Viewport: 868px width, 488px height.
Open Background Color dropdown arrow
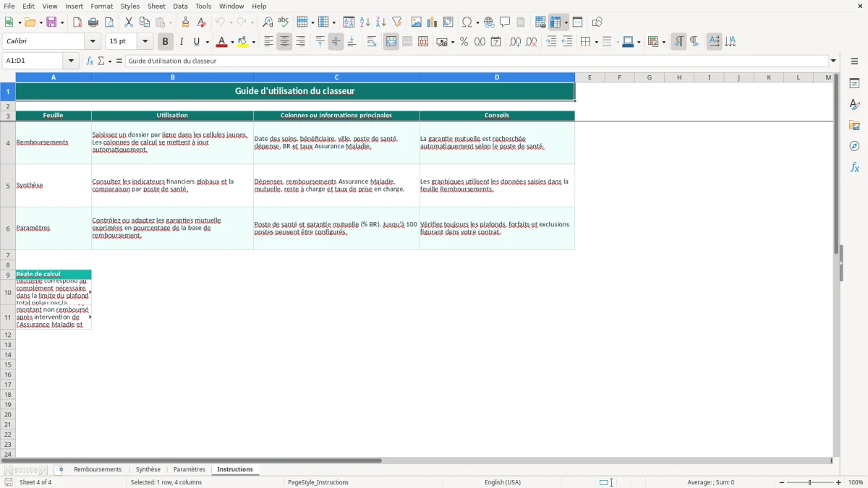[254, 42]
